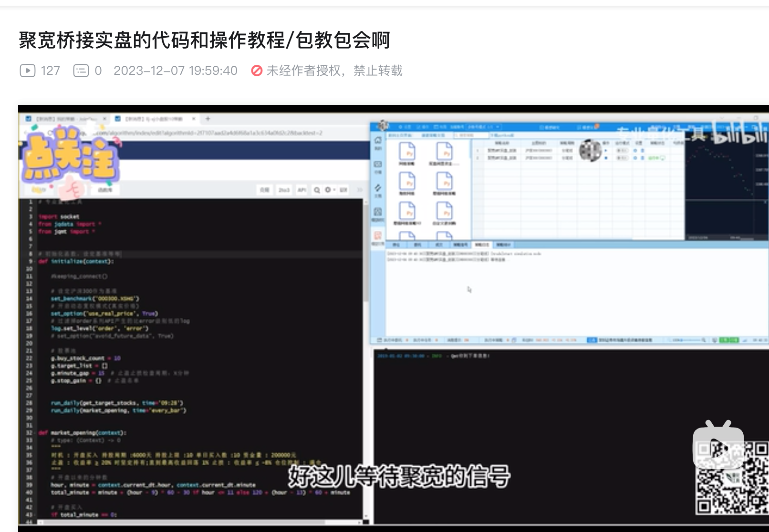Click the play count icon under title
Viewport: 769px width, 532px height.
click(27, 71)
